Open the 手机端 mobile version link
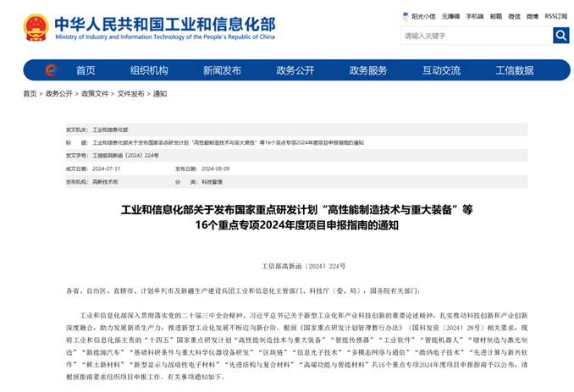Image resolution: width=574 pixels, height=392 pixels. (x=475, y=16)
